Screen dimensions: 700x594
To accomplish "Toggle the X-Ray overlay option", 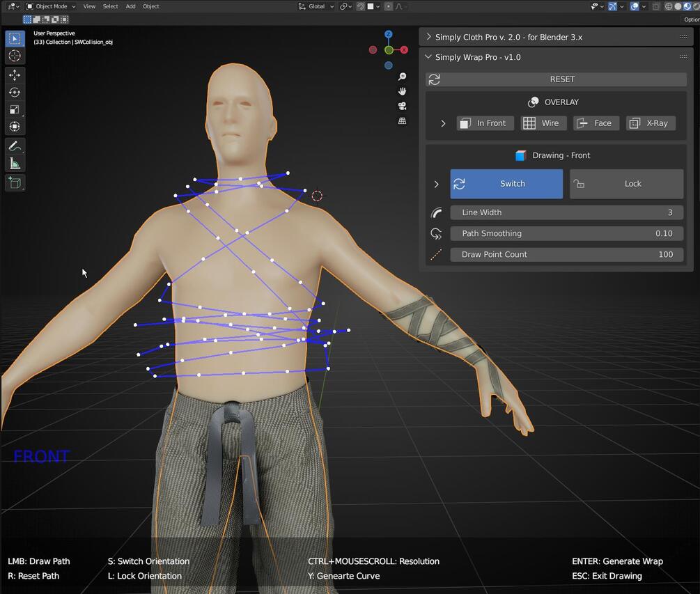I will tap(651, 123).
